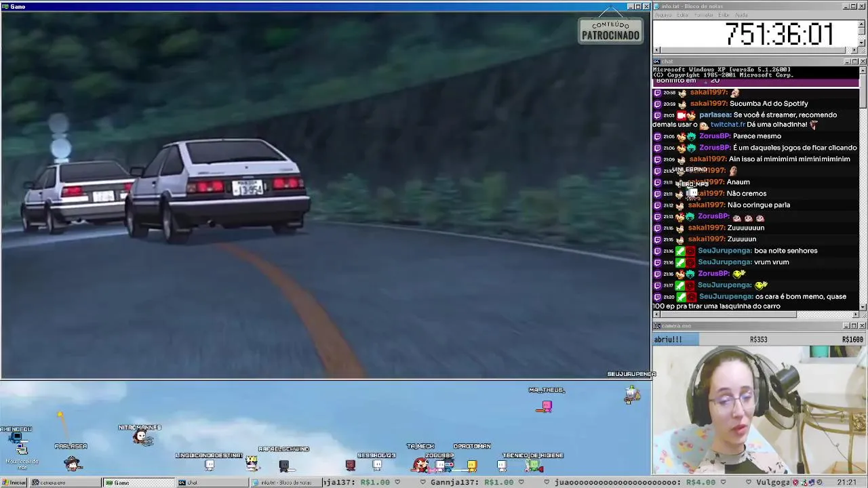Open info.txt Bloco de notas taskbar button
This screenshot has height=488, width=868.
tap(285, 483)
